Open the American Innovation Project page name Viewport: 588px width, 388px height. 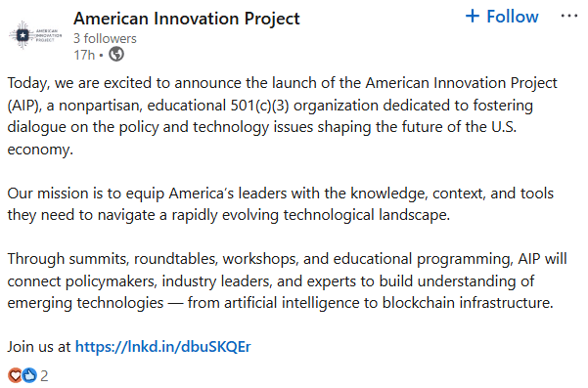pos(186,19)
